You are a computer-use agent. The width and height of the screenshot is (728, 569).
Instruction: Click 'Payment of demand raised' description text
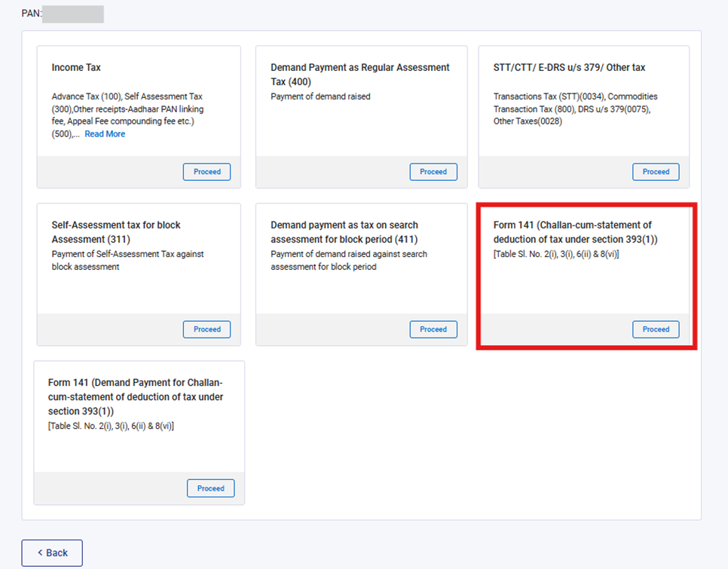pyautogui.click(x=320, y=96)
